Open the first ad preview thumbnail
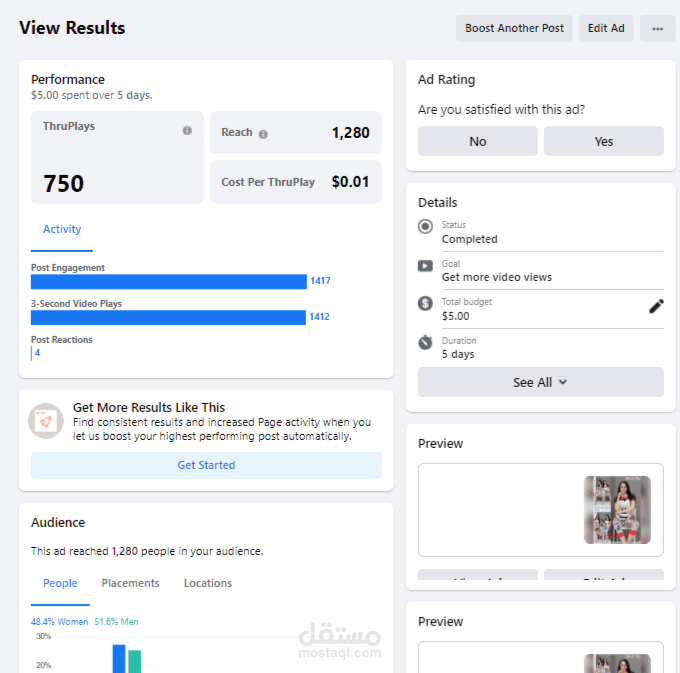 [617, 510]
